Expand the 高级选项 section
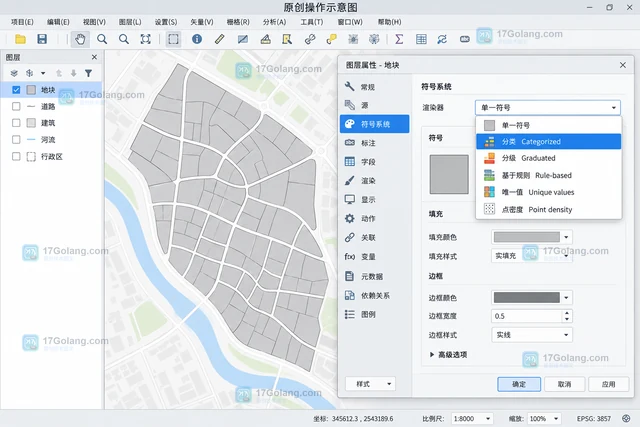The width and height of the screenshot is (640, 427). (x=448, y=355)
